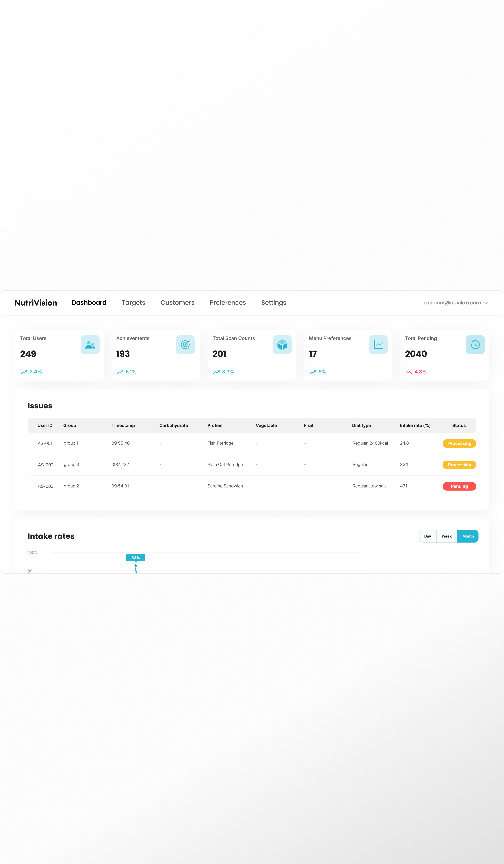This screenshot has width=504, height=864.
Task: Click the Intake rates heading
Action: [51, 536]
